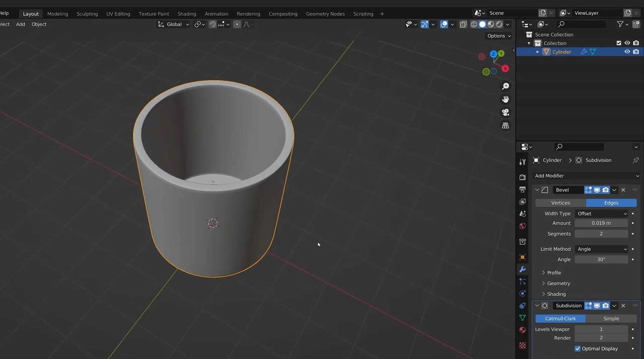Disable Cylinder in renders via camera icon
Screen dimensions: 644x359
pyautogui.click(x=636, y=52)
